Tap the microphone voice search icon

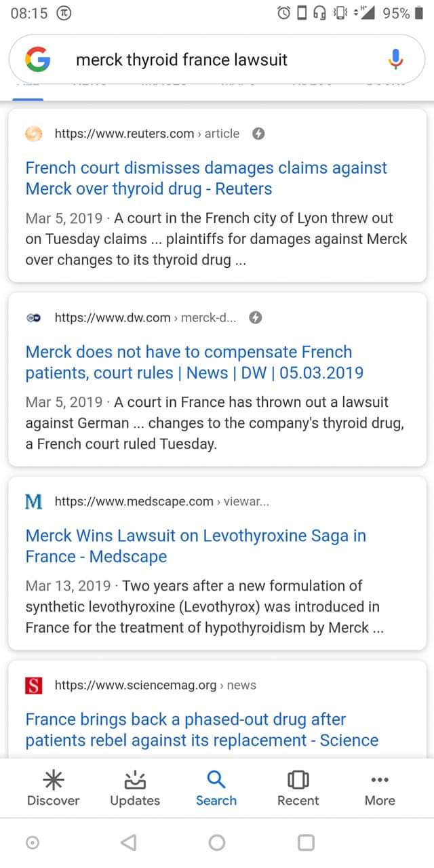396,60
